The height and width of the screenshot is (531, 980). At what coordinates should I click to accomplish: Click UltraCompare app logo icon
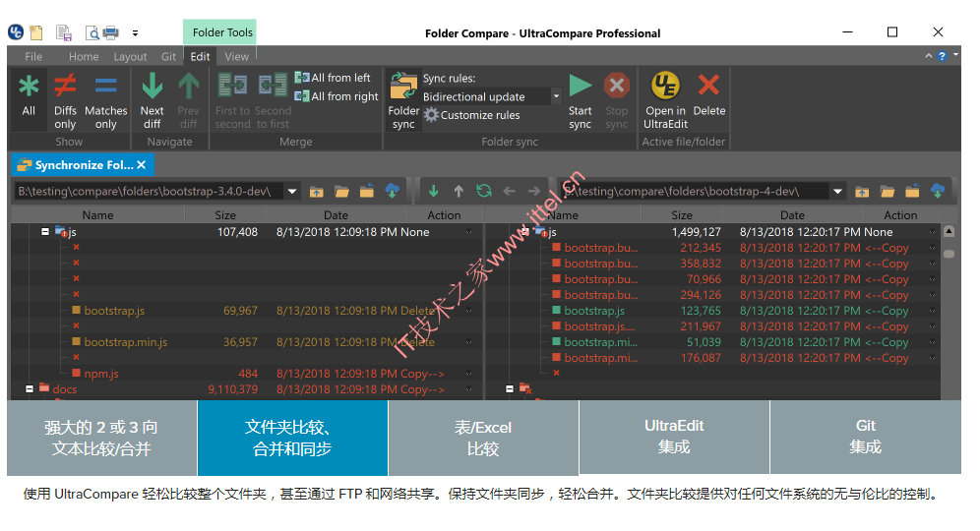pos(16,31)
